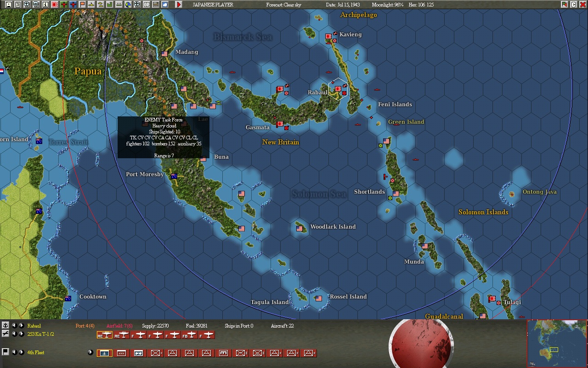Click the 4th Fleet label link
The width and height of the screenshot is (588, 368).
(36, 352)
